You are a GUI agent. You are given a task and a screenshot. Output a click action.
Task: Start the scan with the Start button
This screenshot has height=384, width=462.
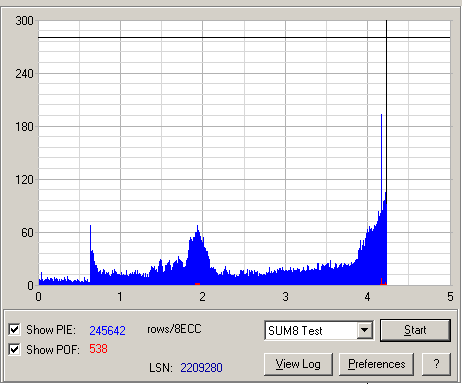point(415,330)
